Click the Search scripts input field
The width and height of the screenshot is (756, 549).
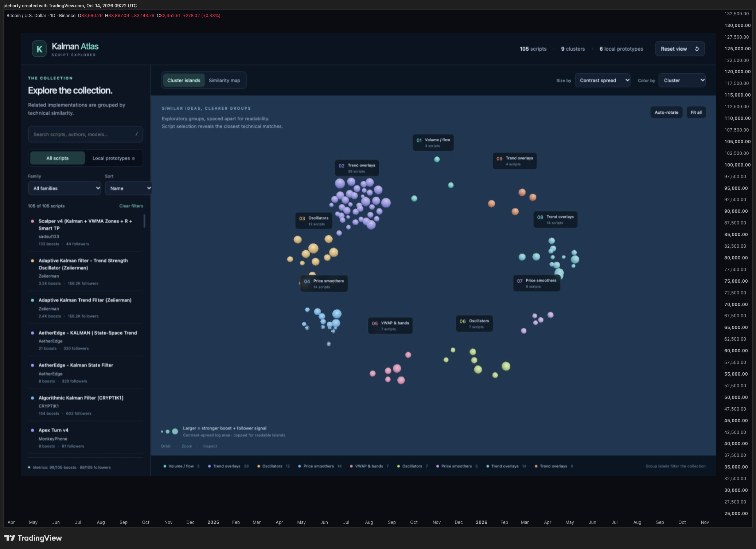[x=85, y=134]
